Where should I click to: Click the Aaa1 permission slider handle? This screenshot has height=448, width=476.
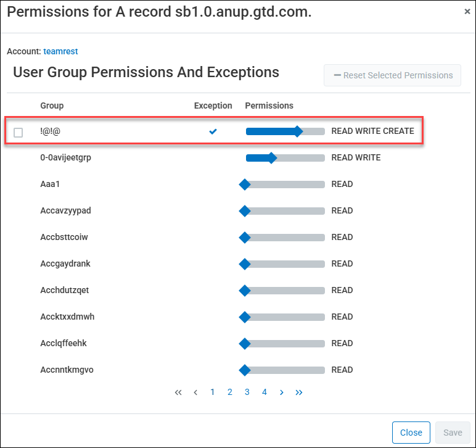point(245,185)
